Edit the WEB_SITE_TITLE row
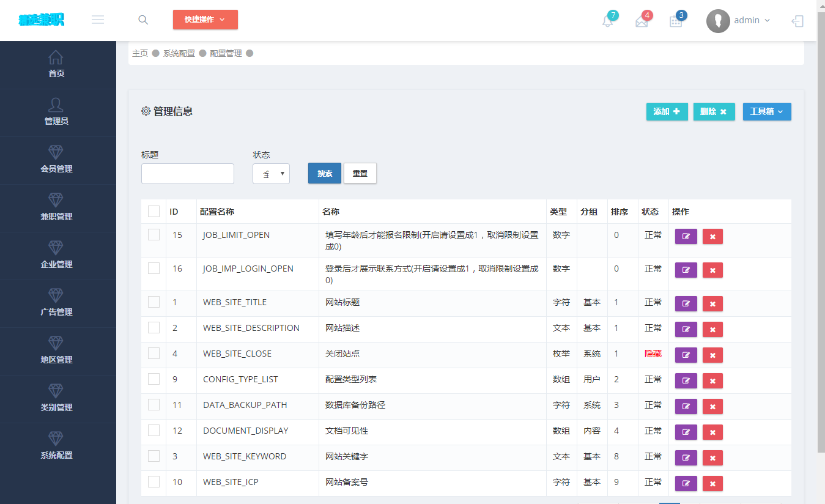This screenshot has height=504, width=825. (x=686, y=303)
